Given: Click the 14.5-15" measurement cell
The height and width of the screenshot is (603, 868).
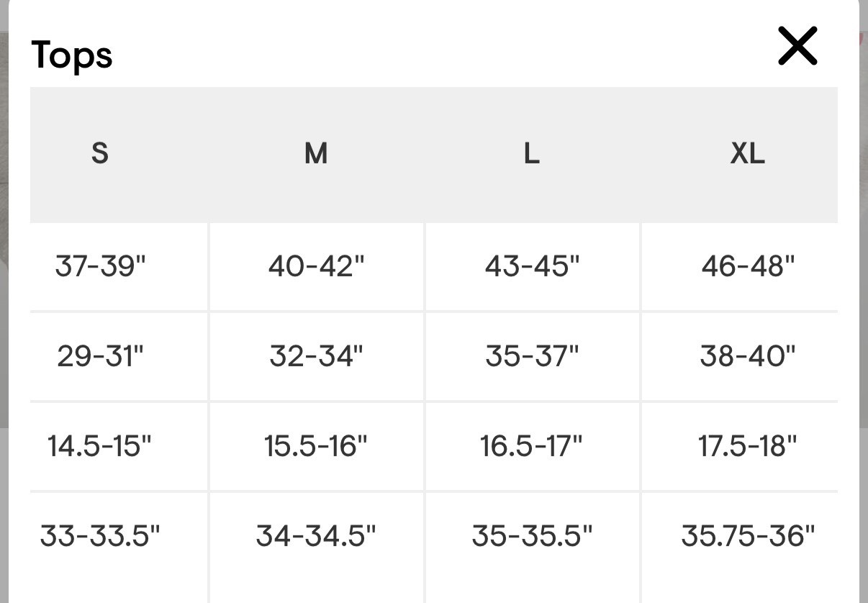Looking at the screenshot, I should pos(100,446).
